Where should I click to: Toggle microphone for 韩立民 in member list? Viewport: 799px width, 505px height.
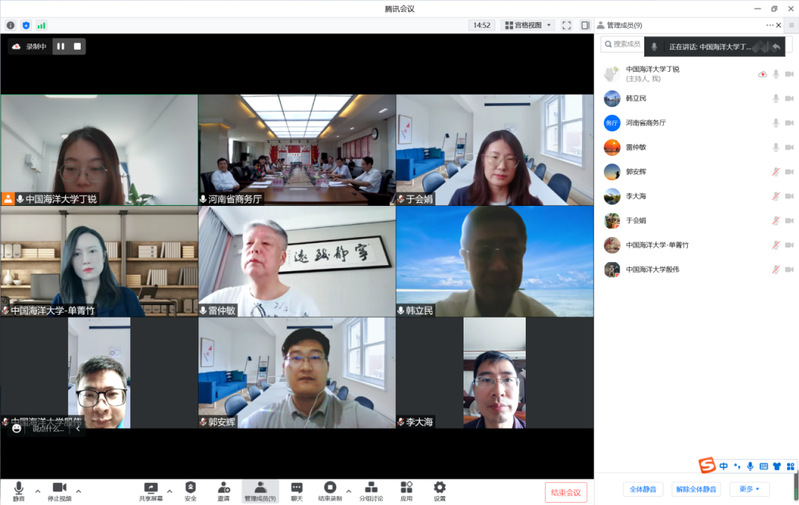tap(775, 98)
